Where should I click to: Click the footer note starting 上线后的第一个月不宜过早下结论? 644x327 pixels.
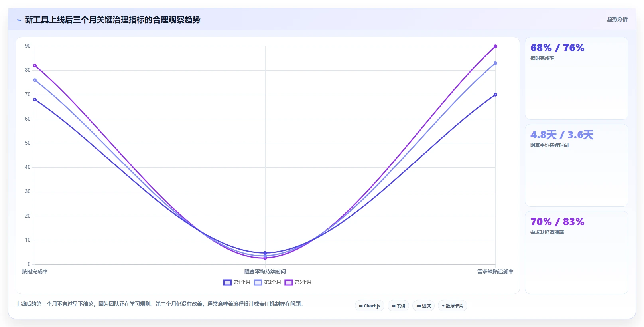160,304
